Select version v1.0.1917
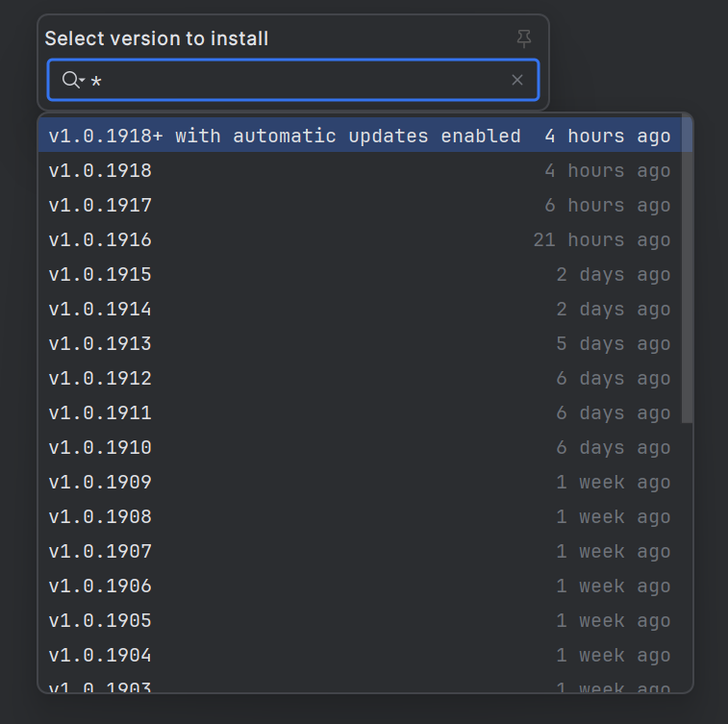This screenshot has height=724, width=728. 100,206
